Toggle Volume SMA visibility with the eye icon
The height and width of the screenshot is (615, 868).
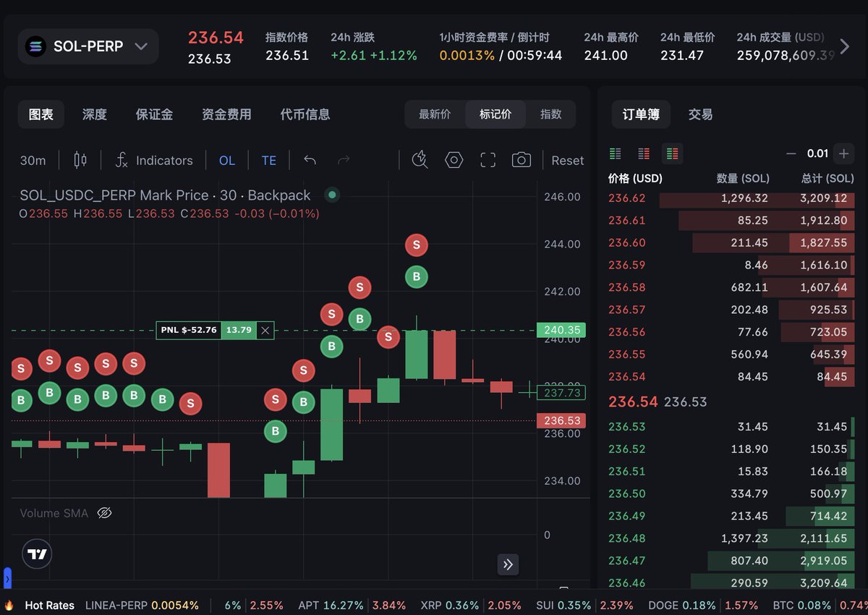click(x=104, y=512)
